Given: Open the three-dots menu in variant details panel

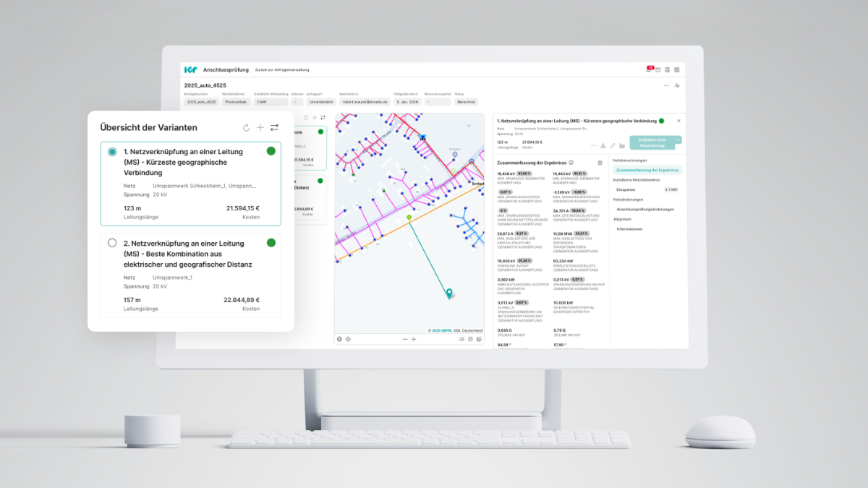Looking at the screenshot, I should pyautogui.click(x=593, y=145).
